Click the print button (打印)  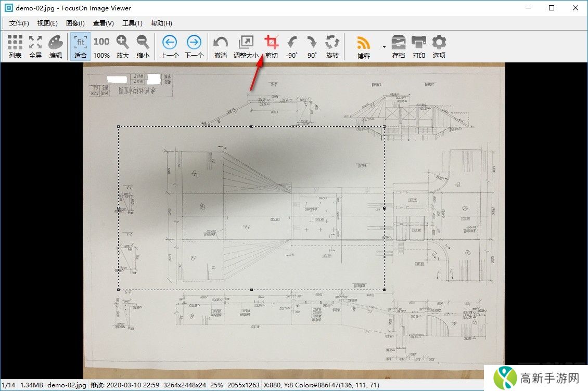click(419, 46)
